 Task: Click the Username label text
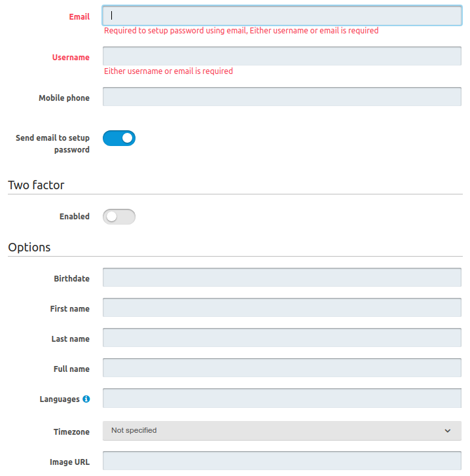[x=71, y=57]
